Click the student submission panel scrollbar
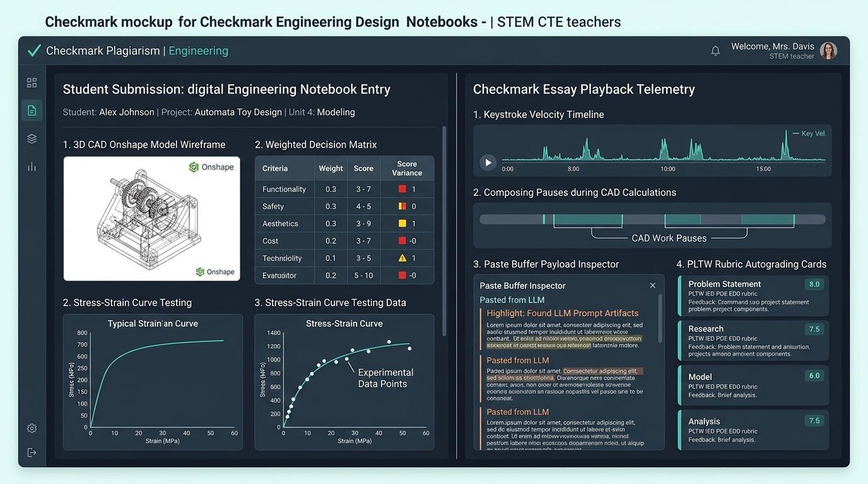The image size is (868, 484). [444, 230]
